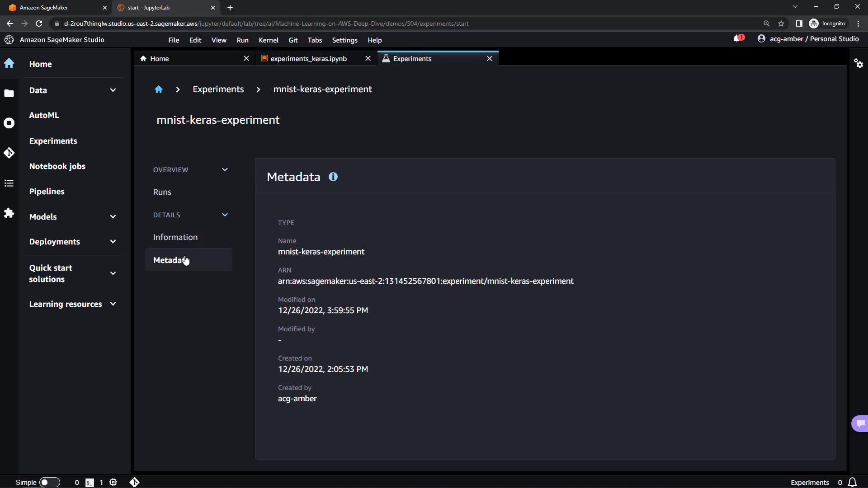Screen dimensions: 868x488
Task: Click the Git icon in the left sidebar
Action: pyautogui.click(x=9, y=153)
